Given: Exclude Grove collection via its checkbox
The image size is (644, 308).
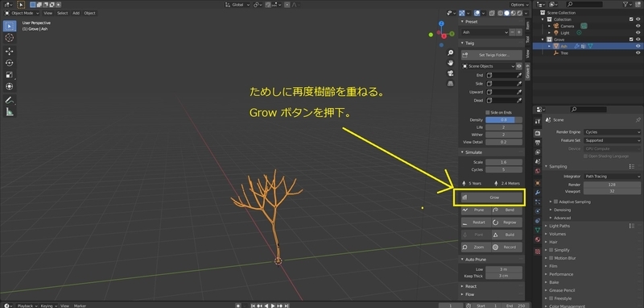Looking at the screenshot, I should click(631, 40).
